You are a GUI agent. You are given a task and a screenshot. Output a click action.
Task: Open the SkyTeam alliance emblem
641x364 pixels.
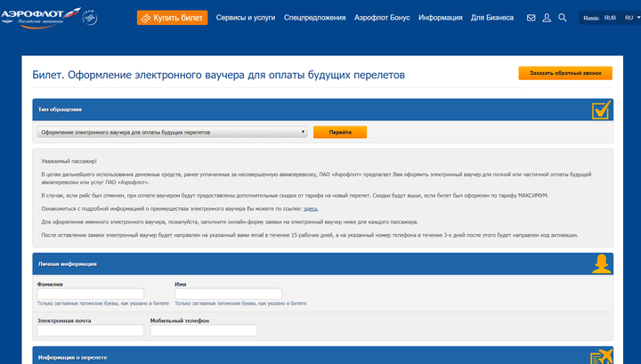(x=90, y=18)
